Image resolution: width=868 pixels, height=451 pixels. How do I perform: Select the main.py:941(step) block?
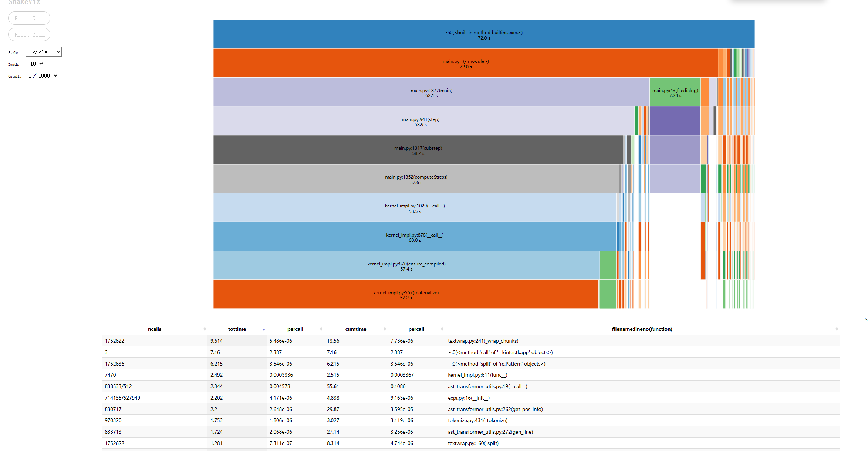[421, 121]
